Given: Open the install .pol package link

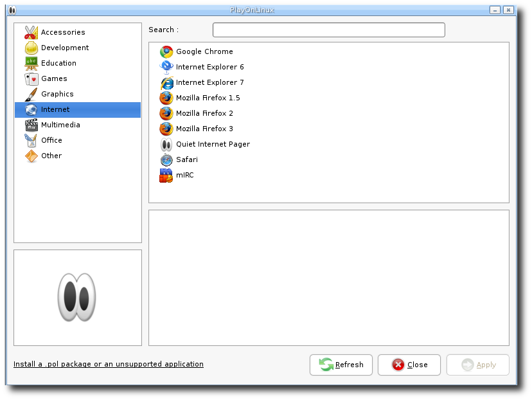Looking at the screenshot, I should coord(109,364).
